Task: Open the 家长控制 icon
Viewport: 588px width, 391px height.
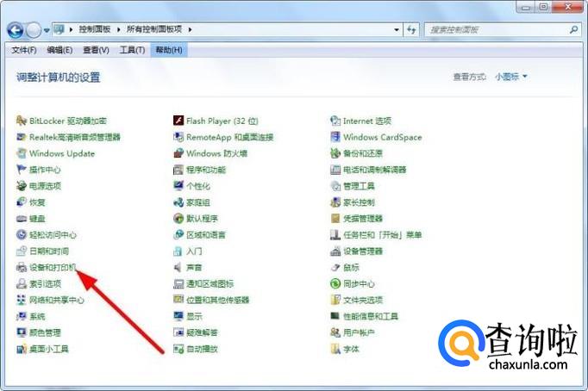Action: [335, 202]
